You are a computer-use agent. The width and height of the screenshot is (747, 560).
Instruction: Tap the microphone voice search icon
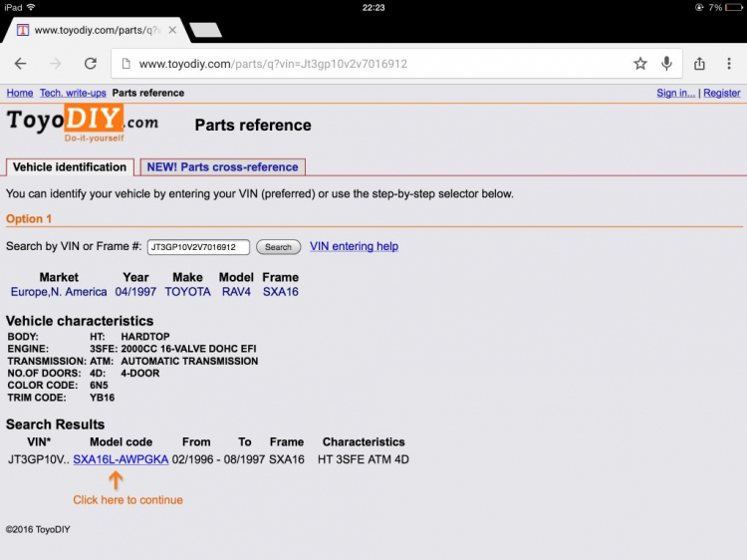point(666,64)
